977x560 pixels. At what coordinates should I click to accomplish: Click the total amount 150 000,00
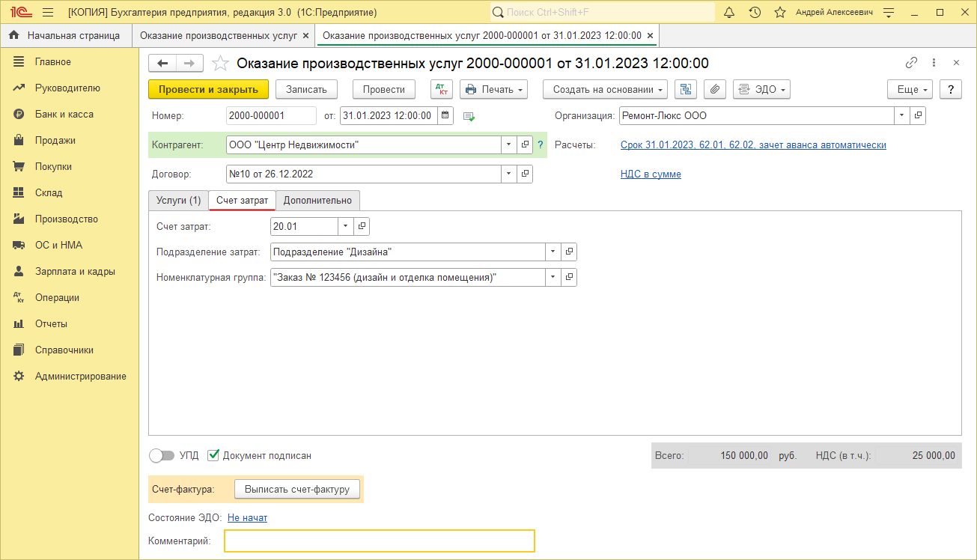pos(744,455)
